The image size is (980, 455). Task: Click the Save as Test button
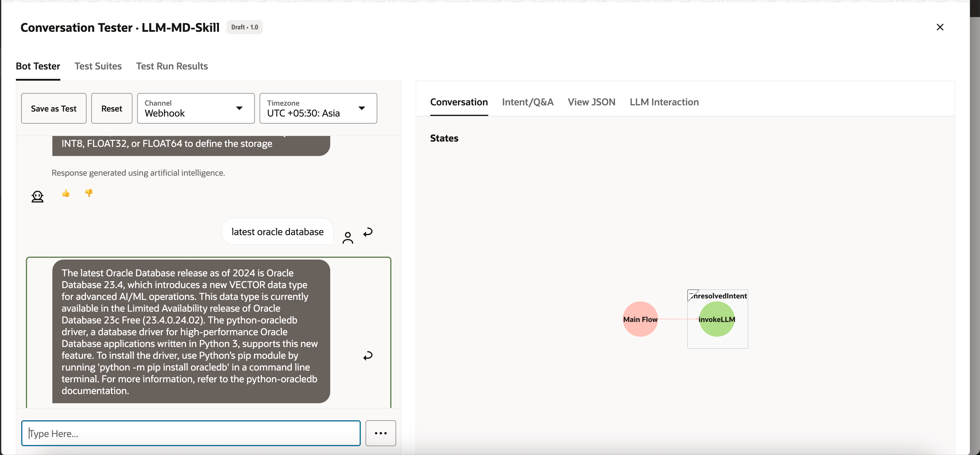click(54, 108)
